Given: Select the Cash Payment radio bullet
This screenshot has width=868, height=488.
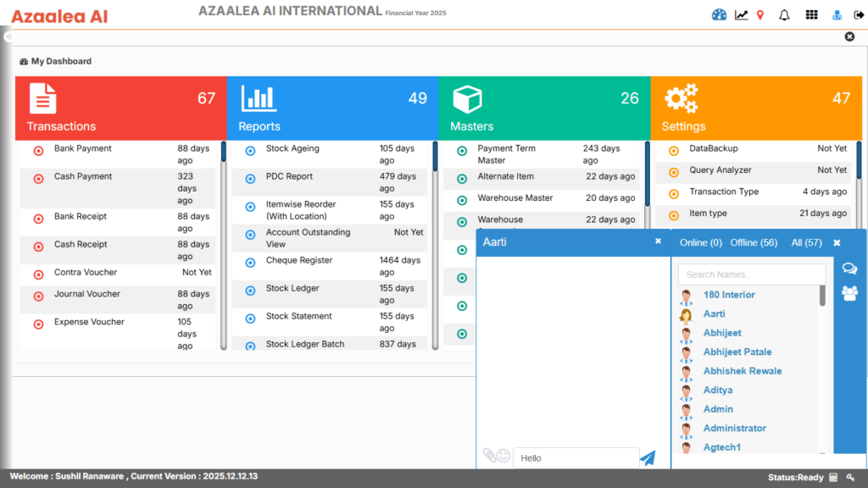Looking at the screenshot, I should [x=38, y=179].
